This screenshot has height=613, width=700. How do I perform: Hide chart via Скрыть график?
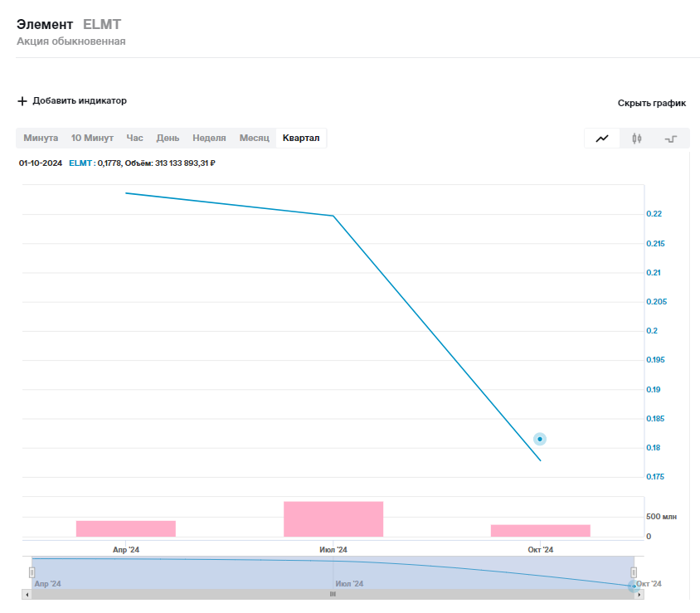coord(651,104)
